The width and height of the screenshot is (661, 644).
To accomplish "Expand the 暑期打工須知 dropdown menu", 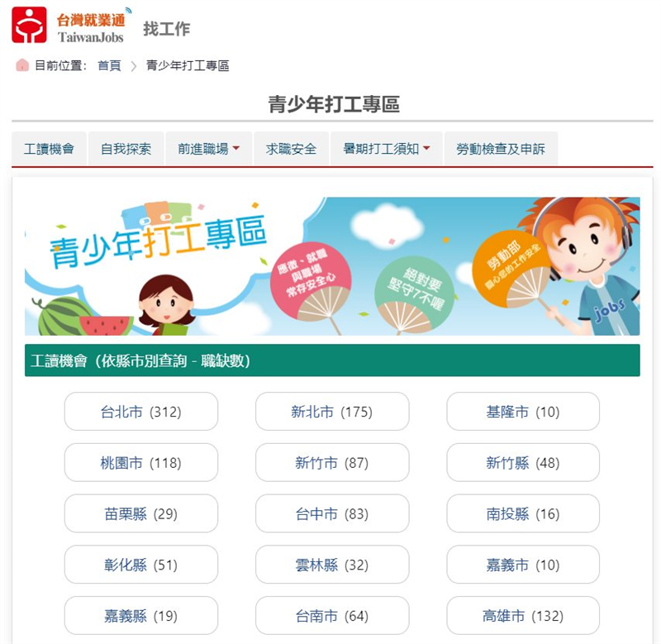I will pyautogui.click(x=387, y=149).
